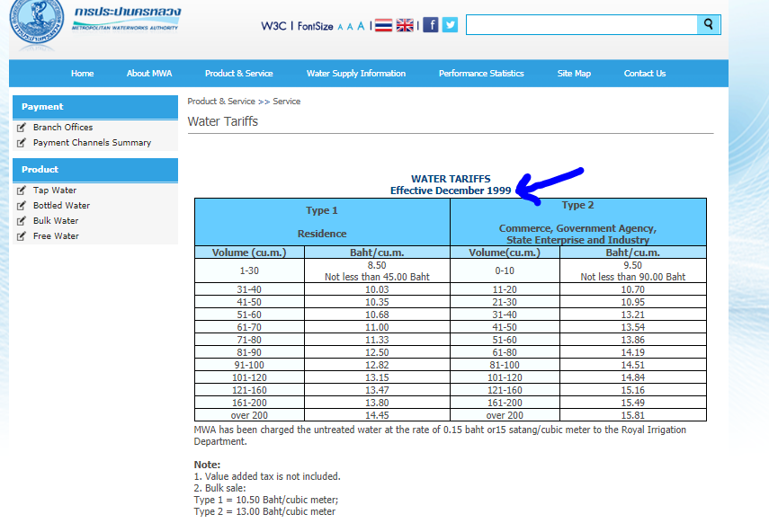Select the medium font size A
Screen dimensions: 769x532
pos(350,27)
